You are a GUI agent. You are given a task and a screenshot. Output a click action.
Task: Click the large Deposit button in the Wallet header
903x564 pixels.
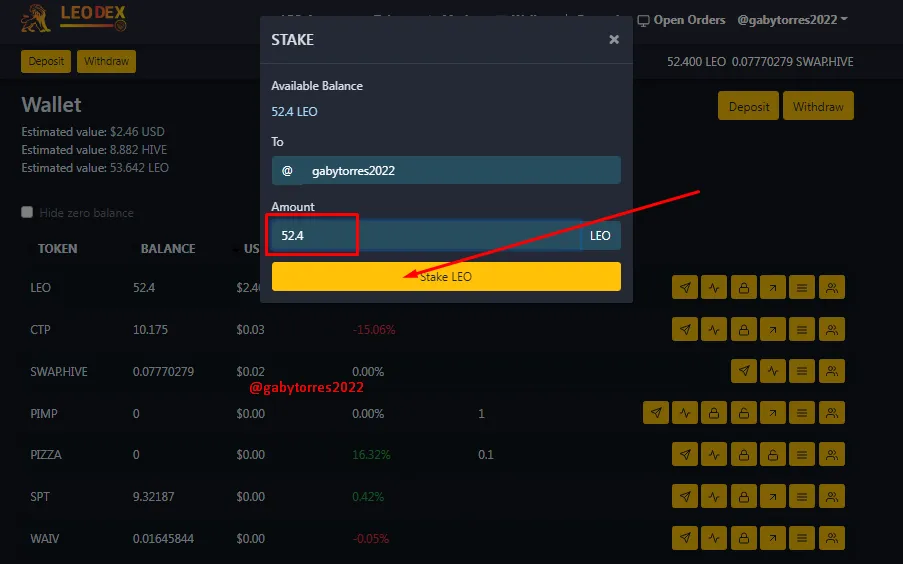[749, 106]
